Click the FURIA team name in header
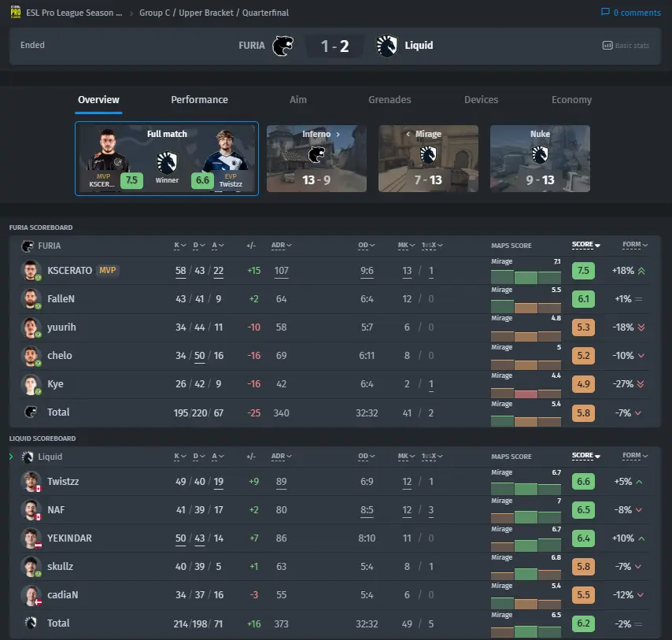Viewport: 672px width, 640px height. coord(252,46)
